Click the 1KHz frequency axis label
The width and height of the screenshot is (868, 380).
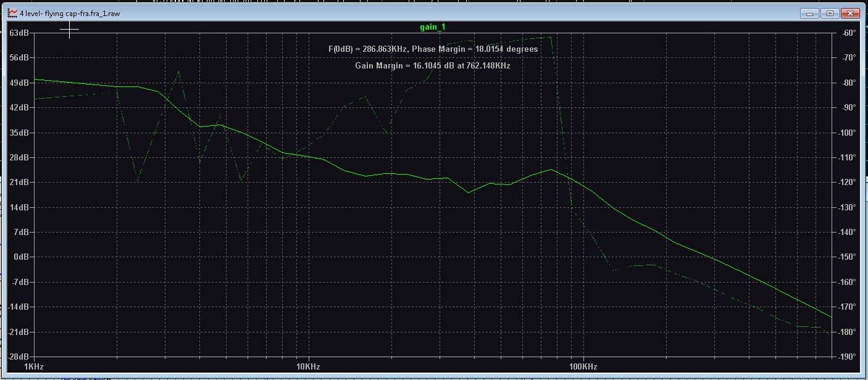click(x=33, y=366)
